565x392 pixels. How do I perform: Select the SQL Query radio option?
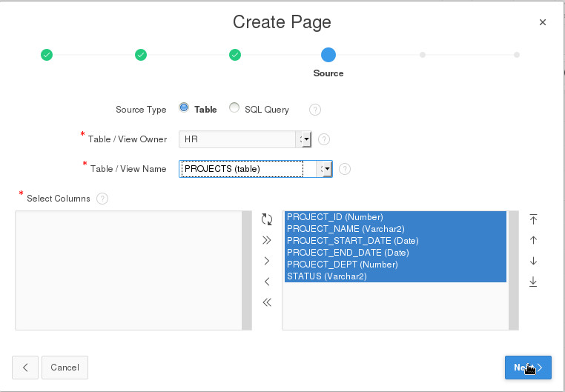[234, 107]
